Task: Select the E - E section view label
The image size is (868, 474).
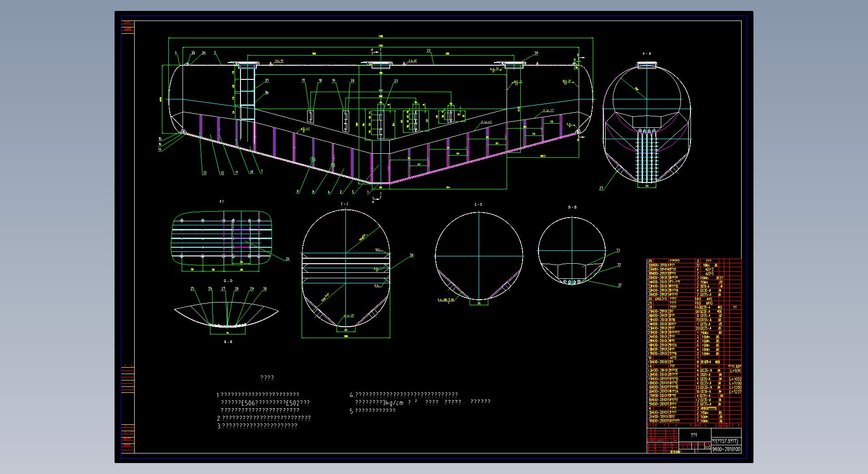Action: click(478, 204)
